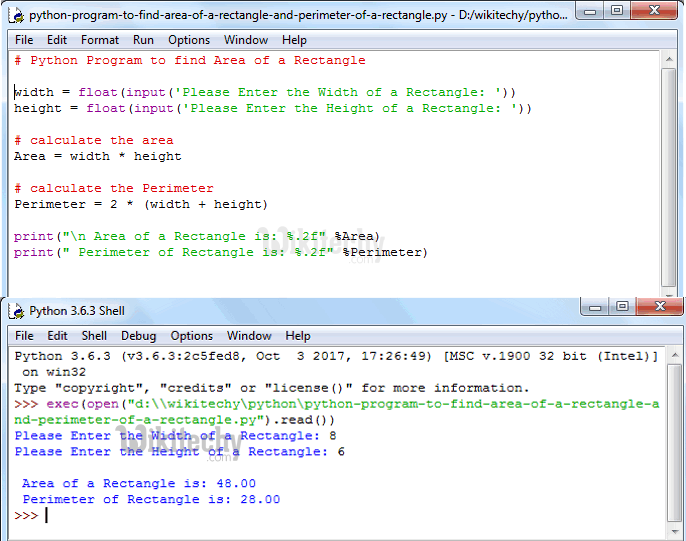The height and width of the screenshot is (541, 686).
Task: Open the Edit menu in the editor window
Action: click(x=57, y=40)
